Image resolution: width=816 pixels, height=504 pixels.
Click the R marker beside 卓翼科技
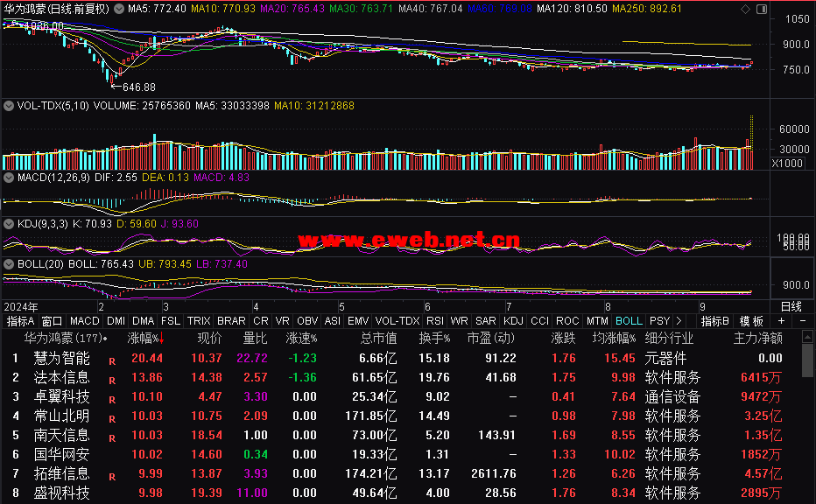[x=112, y=400]
